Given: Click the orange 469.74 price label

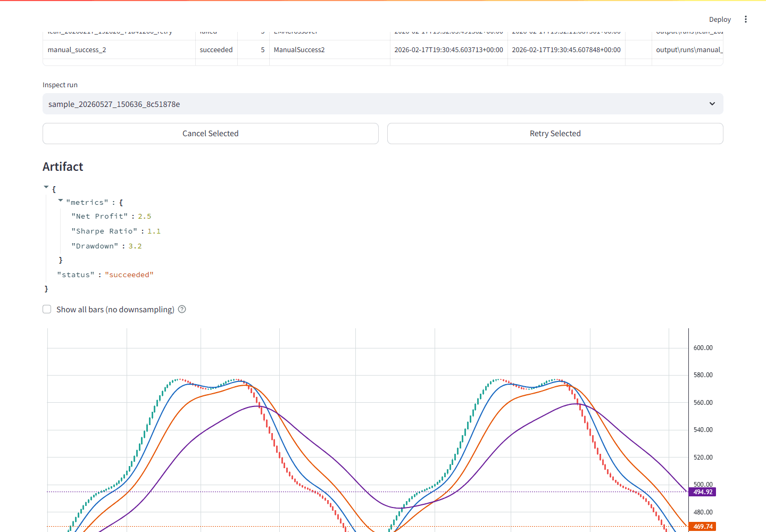Looking at the screenshot, I should tap(703, 527).
